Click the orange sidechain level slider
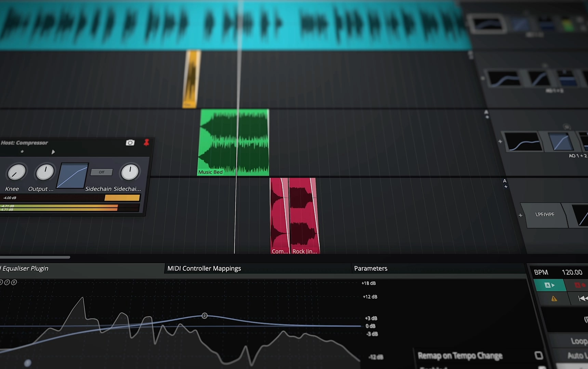The image size is (588, 369). pyautogui.click(x=122, y=197)
